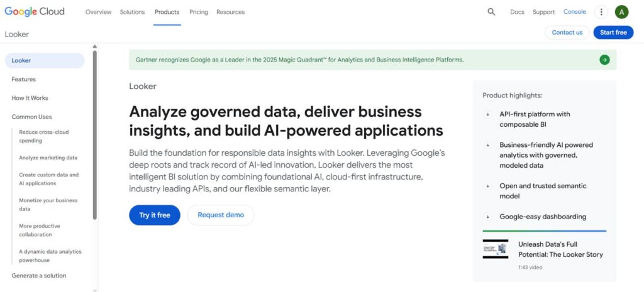Click the sidebar scroll up arrow
644x292 pixels.
click(x=95, y=46)
